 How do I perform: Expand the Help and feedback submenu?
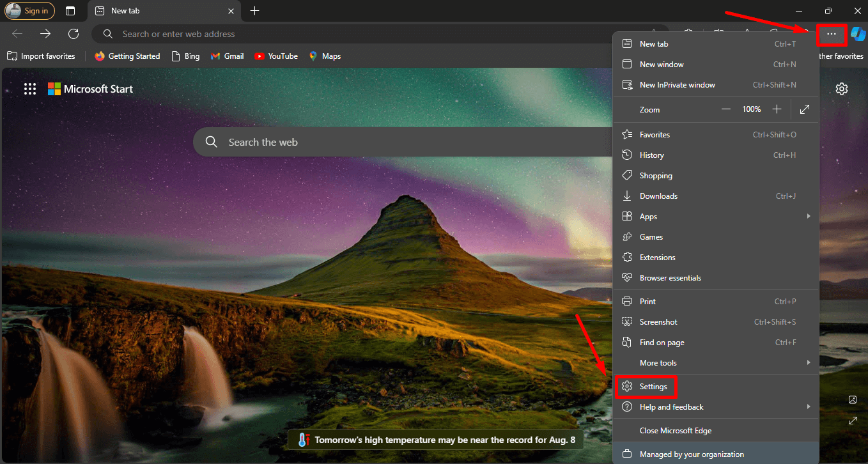click(716, 407)
